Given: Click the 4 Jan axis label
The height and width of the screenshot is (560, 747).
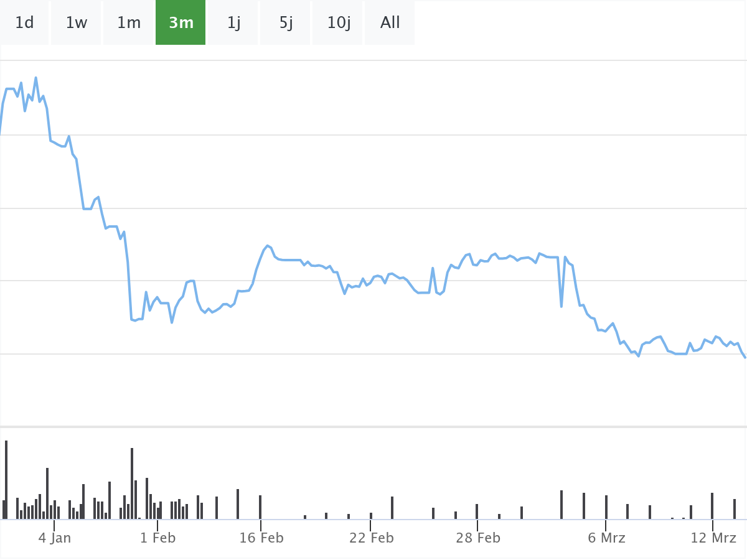Looking at the screenshot, I should click(x=55, y=538).
